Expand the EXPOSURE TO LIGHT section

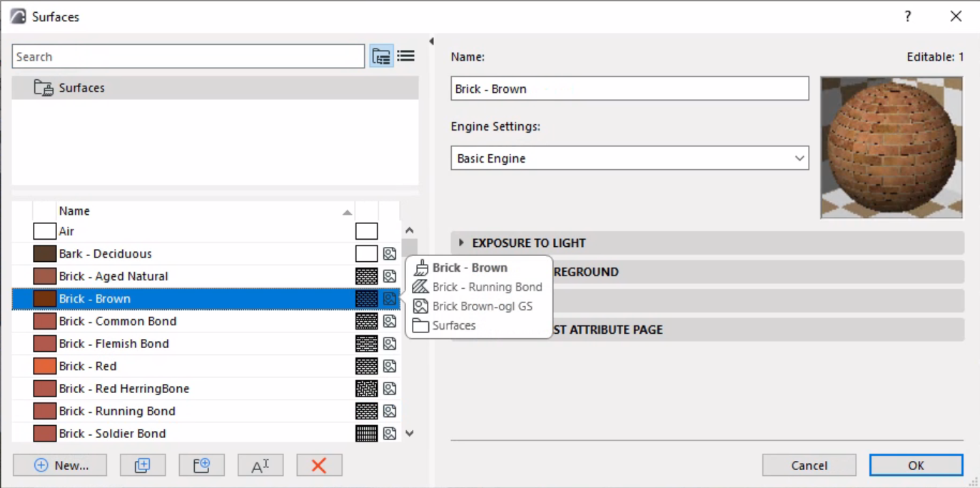click(707, 243)
